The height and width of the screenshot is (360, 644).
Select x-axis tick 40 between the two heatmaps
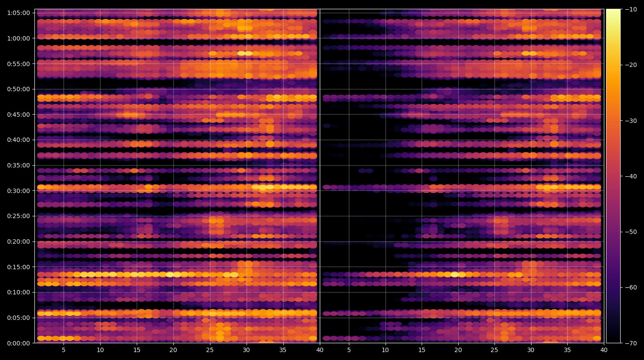(319, 350)
